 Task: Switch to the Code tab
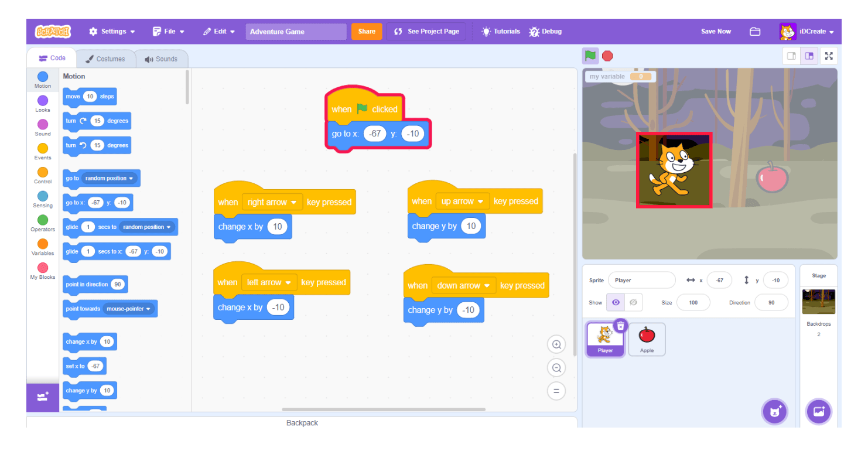point(52,58)
